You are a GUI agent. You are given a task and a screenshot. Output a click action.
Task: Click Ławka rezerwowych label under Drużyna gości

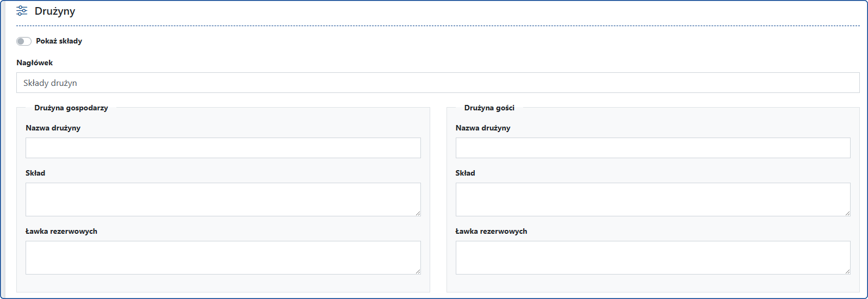tap(491, 232)
